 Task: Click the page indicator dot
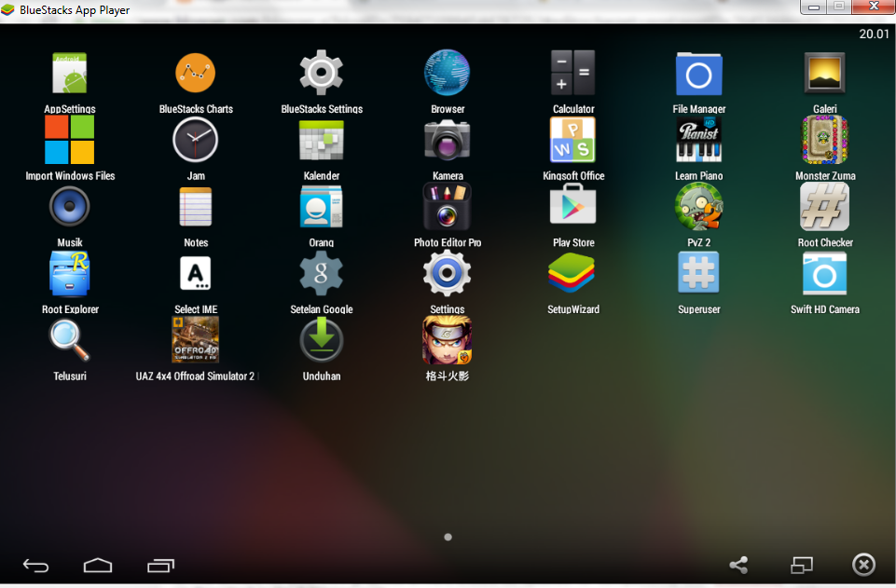pos(448,537)
